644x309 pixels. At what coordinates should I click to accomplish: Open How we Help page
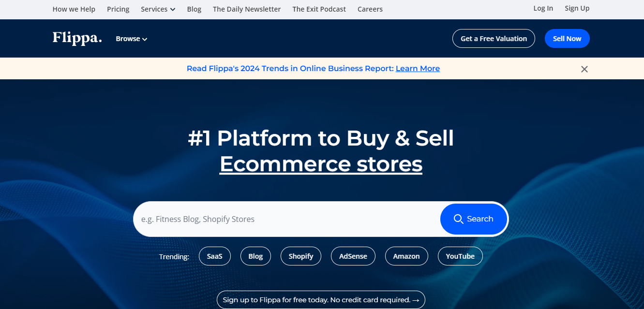click(x=74, y=9)
